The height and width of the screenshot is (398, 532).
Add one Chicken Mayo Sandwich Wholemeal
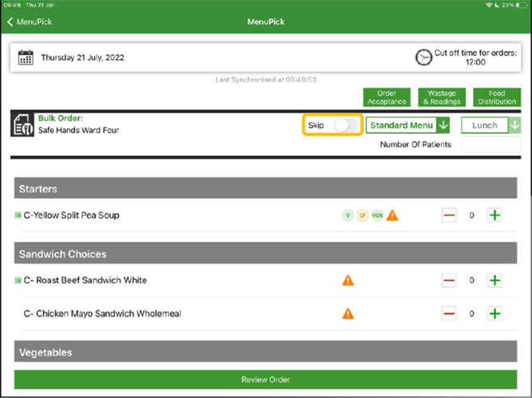tap(495, 313)
